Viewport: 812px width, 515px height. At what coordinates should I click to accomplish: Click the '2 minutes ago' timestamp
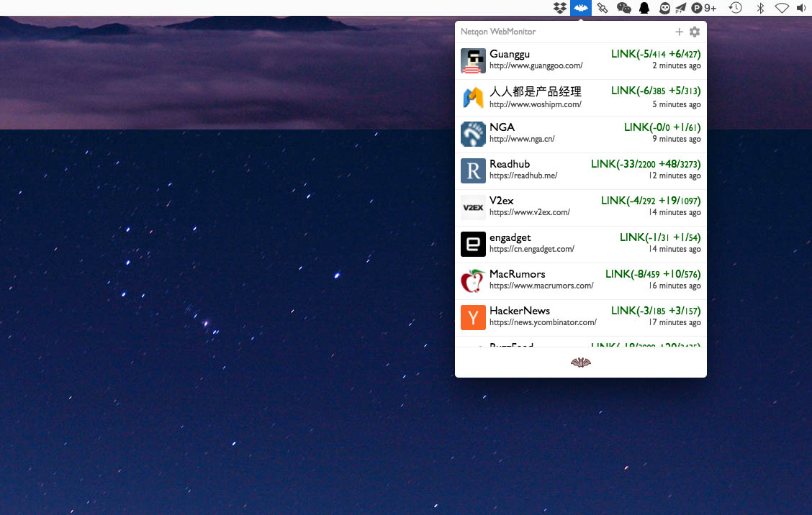pos(677,65)
